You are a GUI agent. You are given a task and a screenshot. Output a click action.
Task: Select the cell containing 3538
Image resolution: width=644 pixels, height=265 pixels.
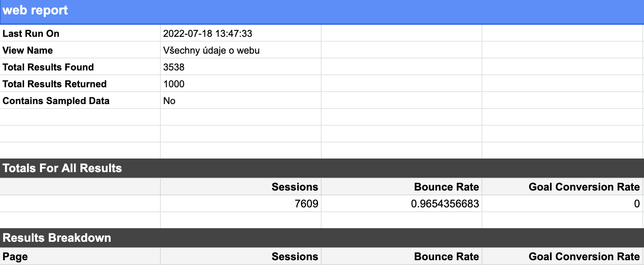pos(241,67)
